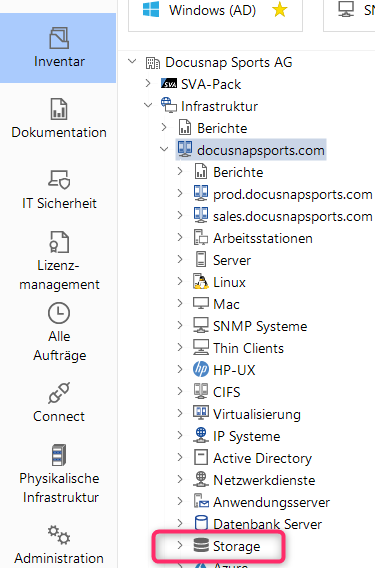Screen dimensions: 375x568
Task: Select the Anwendungsserver tree label
Action: coord(271,502)
